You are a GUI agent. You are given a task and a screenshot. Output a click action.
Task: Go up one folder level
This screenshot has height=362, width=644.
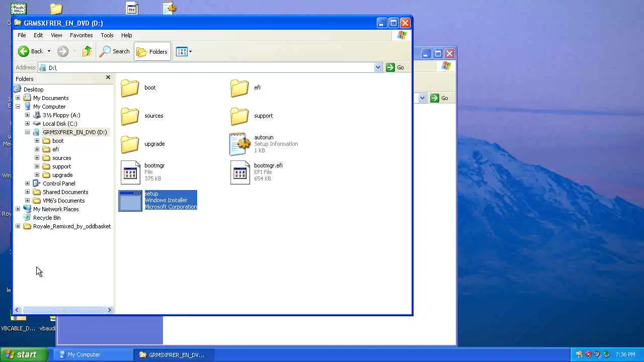(x=87, y=51)
